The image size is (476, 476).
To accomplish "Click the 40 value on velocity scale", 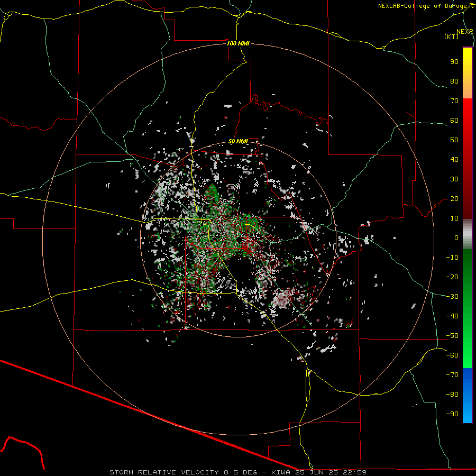I will point(454,160).
